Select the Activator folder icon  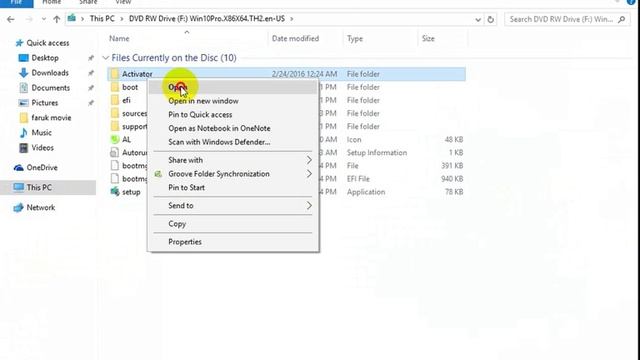pos(115,74)
